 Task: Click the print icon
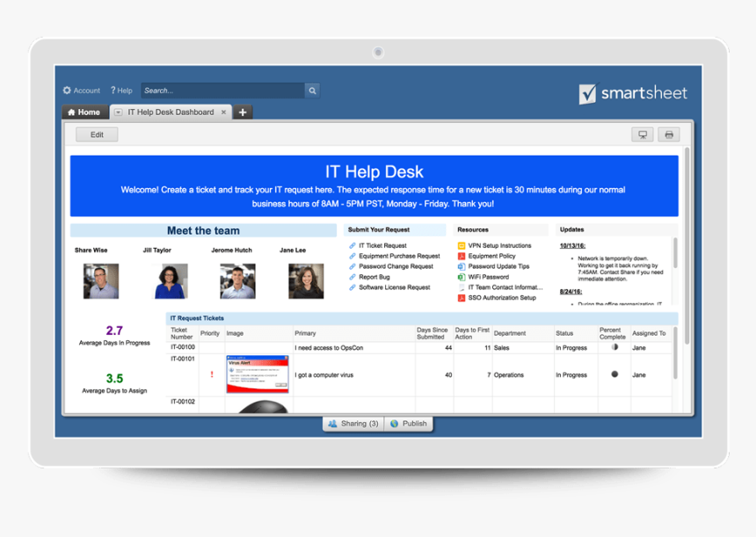click(669, 134)
